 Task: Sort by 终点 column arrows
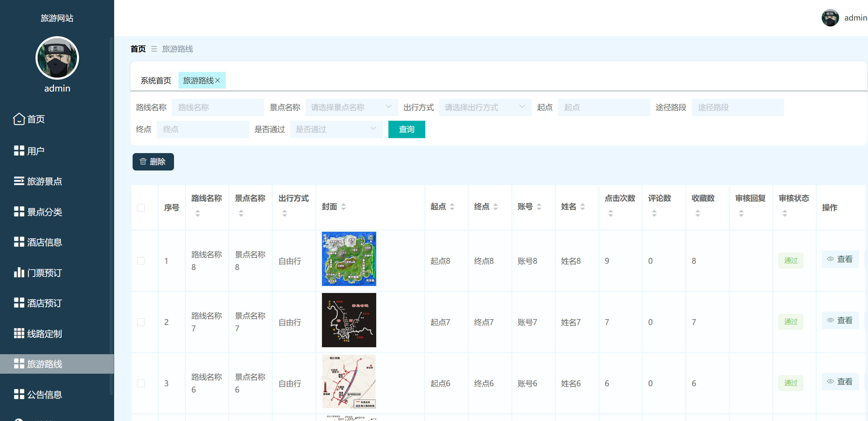496,207
